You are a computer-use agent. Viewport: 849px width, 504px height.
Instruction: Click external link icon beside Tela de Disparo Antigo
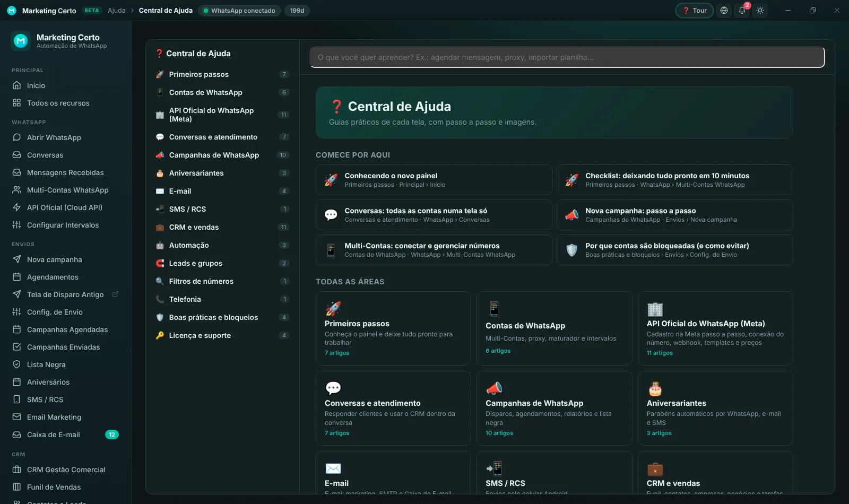pos(115,294)
